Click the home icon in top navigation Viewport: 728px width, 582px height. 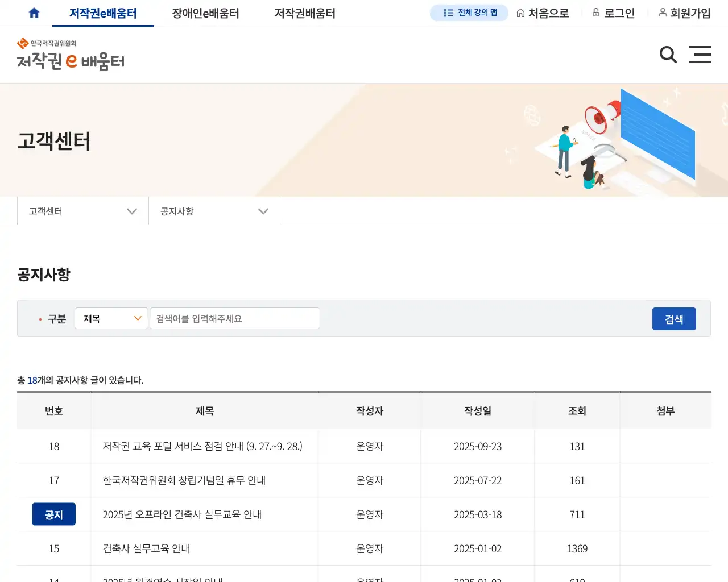click(x=34, y=13)
